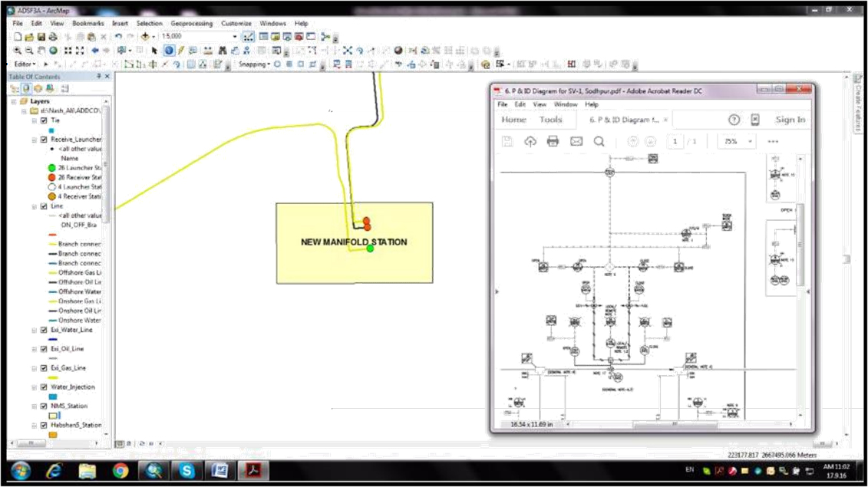Open the Geoprocessing menu
868x487 pixels.
(191, 24)
